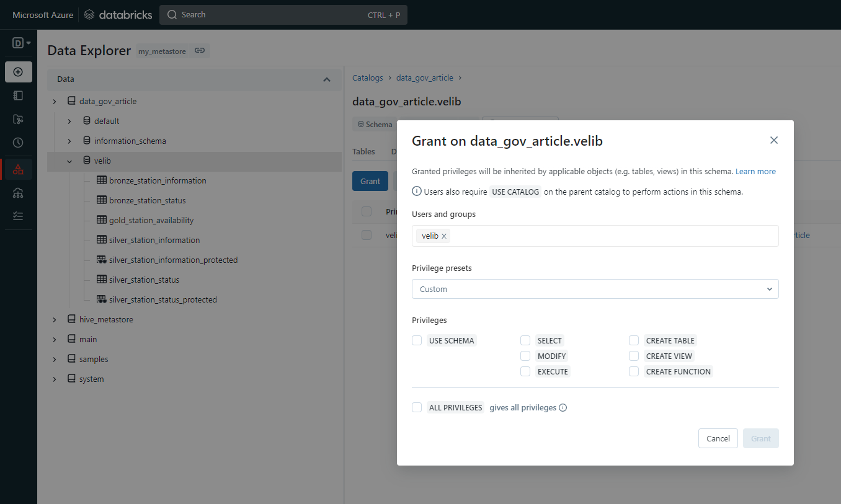Click the link icon beside my_metastore
Viewport: 841px width, 504px height.
(x=200, y=51)
